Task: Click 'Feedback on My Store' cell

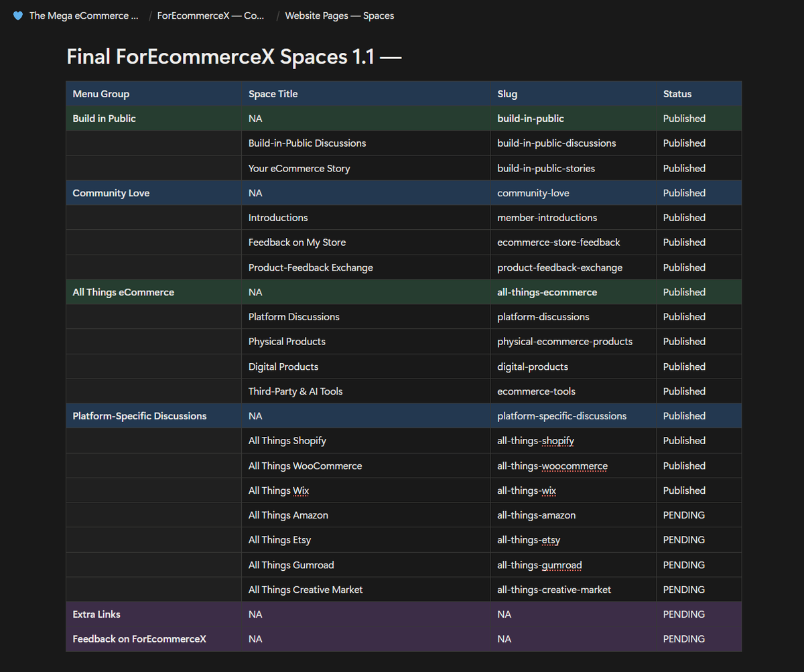Action: (366, 243)
